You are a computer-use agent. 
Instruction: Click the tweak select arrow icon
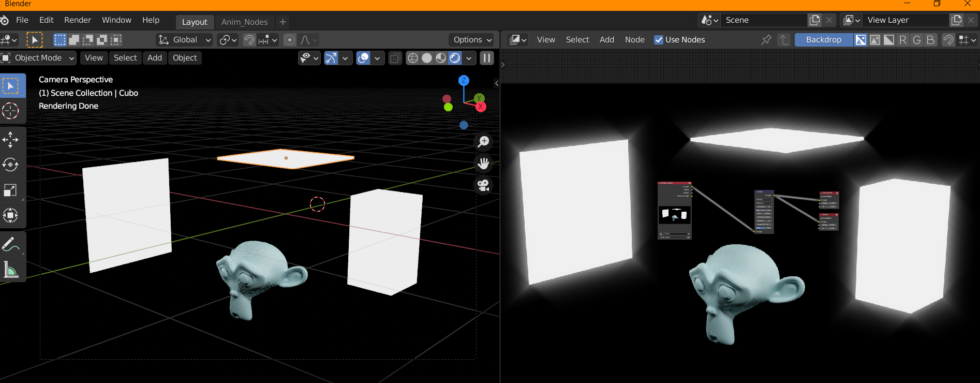(x=35, y=40)
